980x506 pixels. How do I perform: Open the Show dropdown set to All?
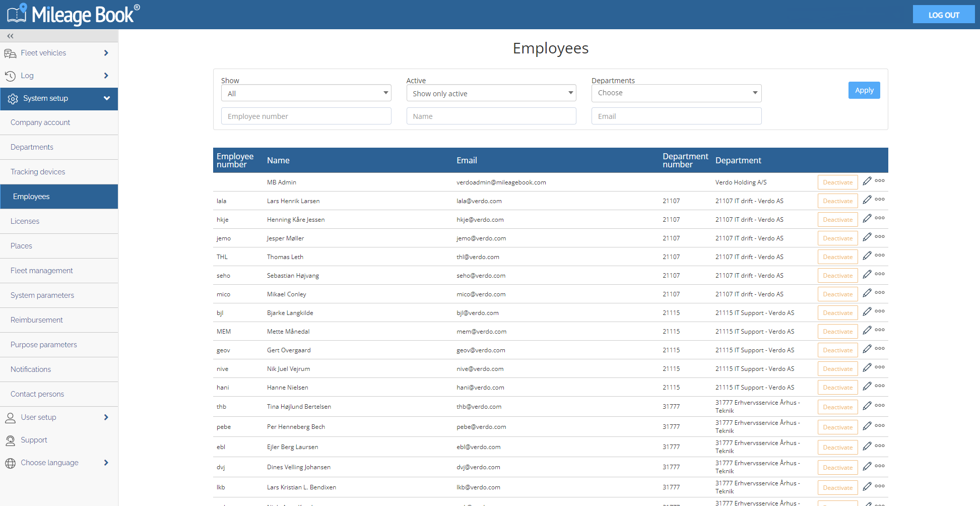coord(306,93)
